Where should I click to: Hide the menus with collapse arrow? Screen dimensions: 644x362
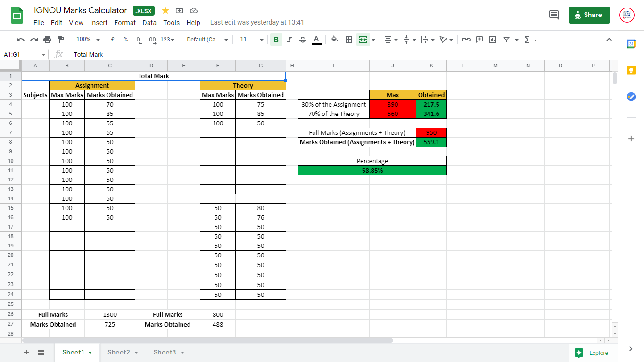coord(609,40)
